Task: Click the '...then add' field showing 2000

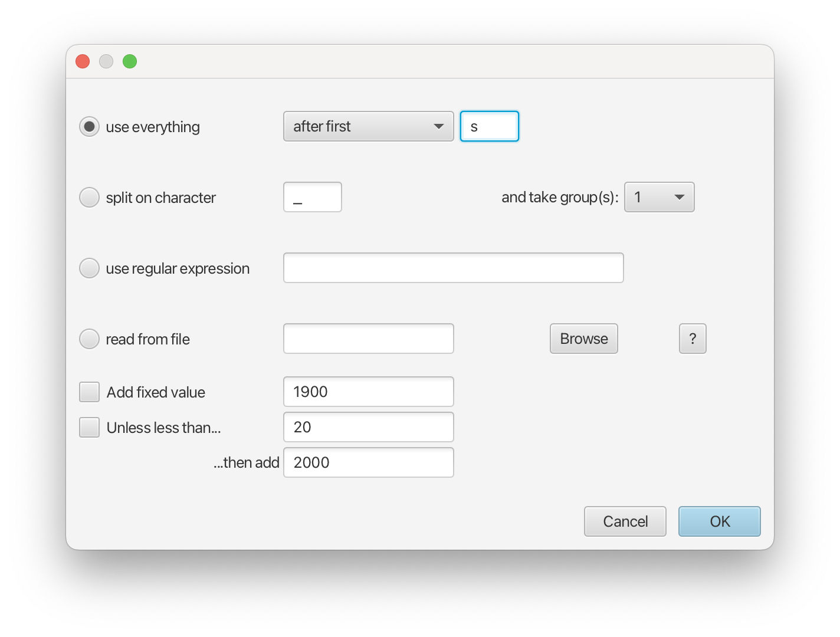Action: pos(369,462)
